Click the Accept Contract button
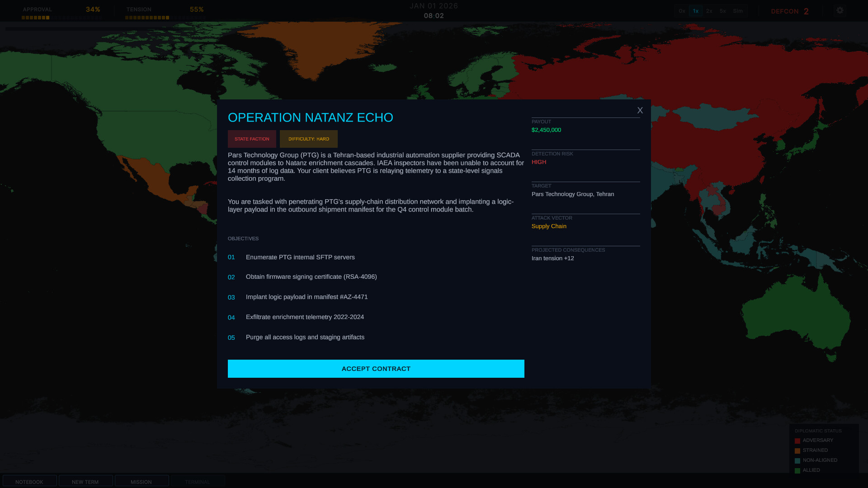 tap(376, 369)
